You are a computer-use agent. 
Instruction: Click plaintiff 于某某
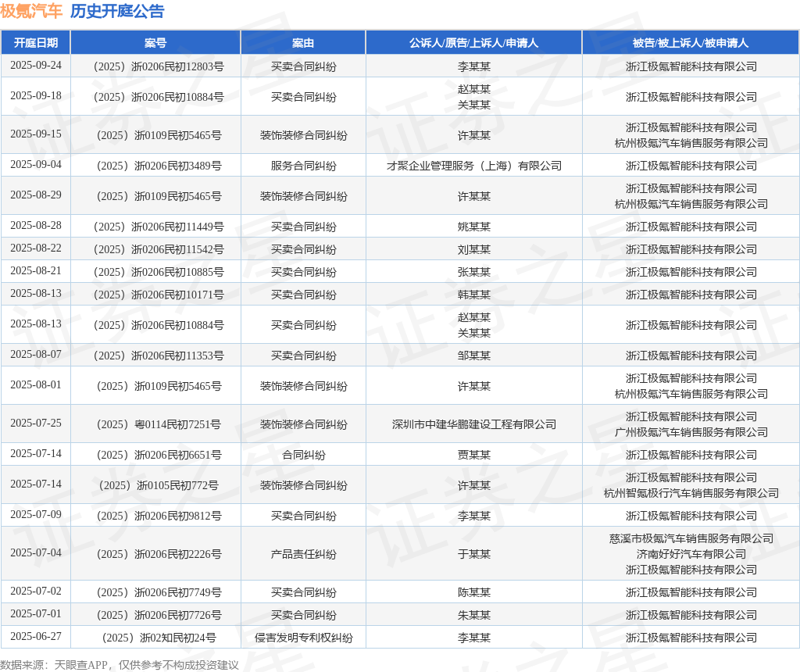(473, 554)
